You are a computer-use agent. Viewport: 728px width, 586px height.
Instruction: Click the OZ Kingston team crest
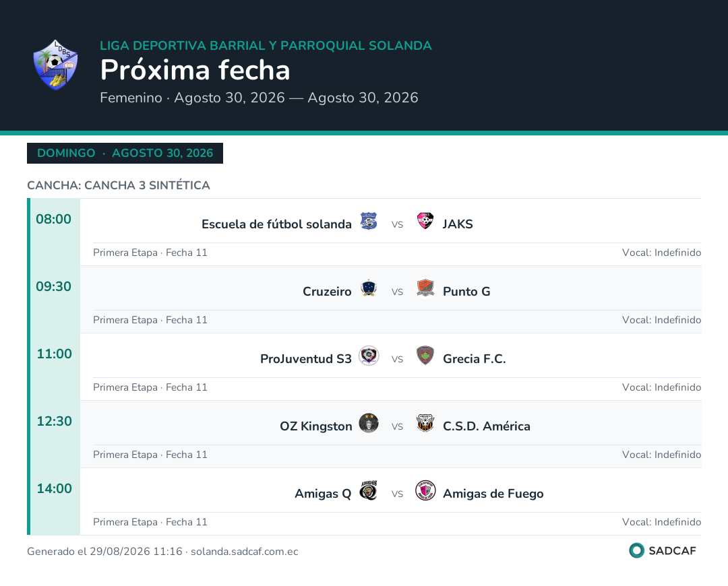pyautogui.click(x=369, y=423)
